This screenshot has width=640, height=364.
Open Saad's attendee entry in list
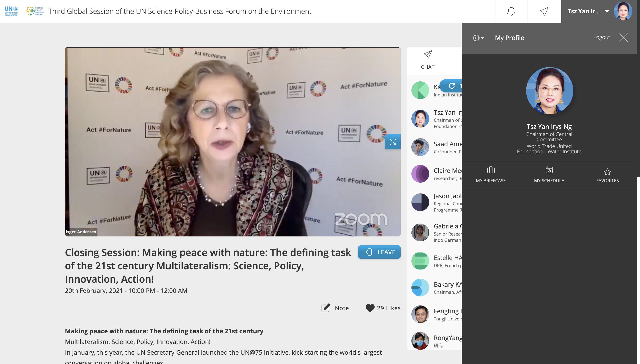point(437,147)
